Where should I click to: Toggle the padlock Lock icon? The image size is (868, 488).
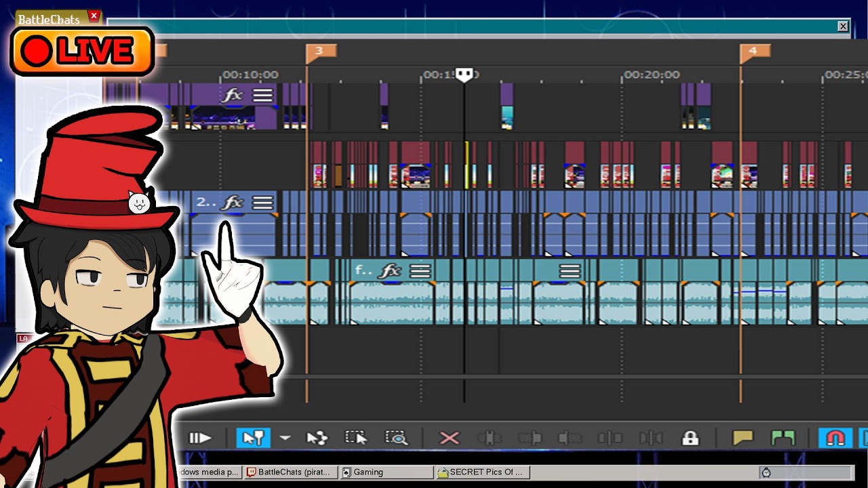pyautogui.click(x=690, y=438)
